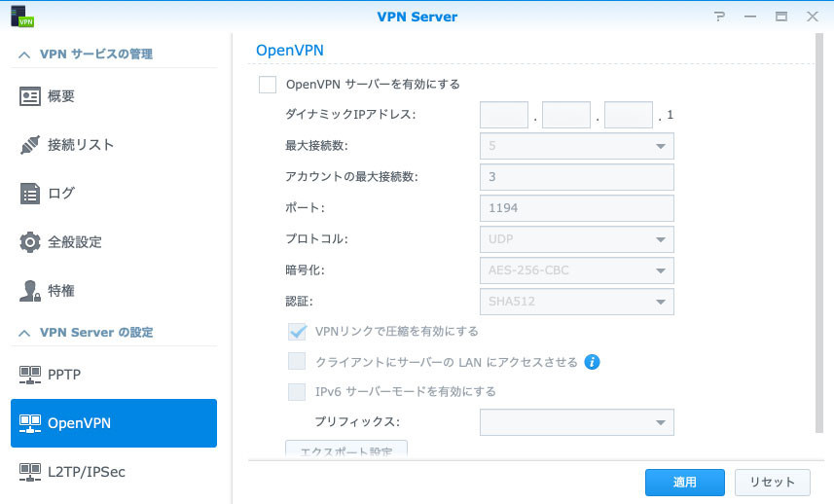Viewport: 834px width, 504px height.
Task: Collapse the VPN Server の設定 section
Action: (x=24, y=333)
